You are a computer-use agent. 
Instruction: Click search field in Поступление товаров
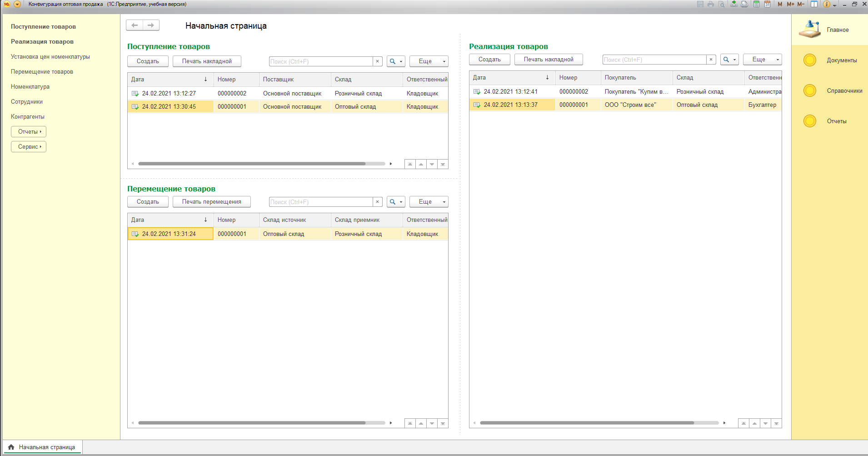click(x=321, y=61)
